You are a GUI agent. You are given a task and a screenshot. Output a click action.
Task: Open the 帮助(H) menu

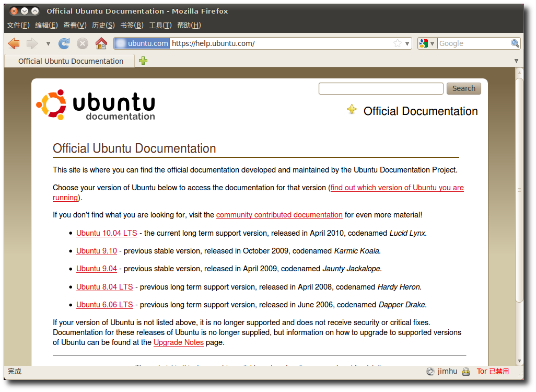(189, 25)
